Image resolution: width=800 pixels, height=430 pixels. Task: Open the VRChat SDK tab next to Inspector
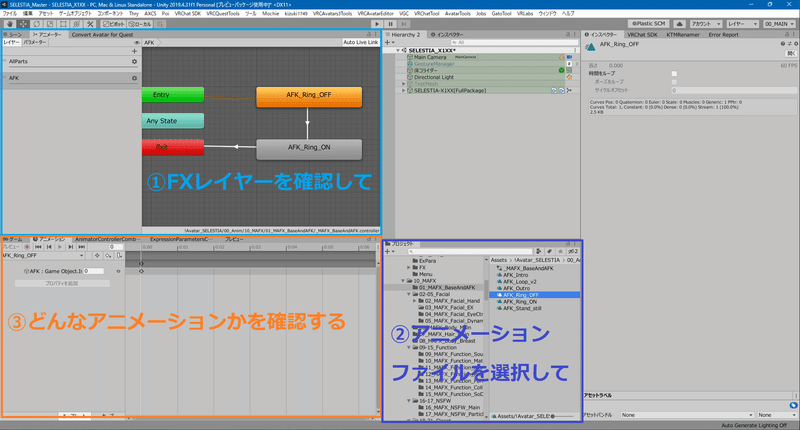(x=642, y=35)
